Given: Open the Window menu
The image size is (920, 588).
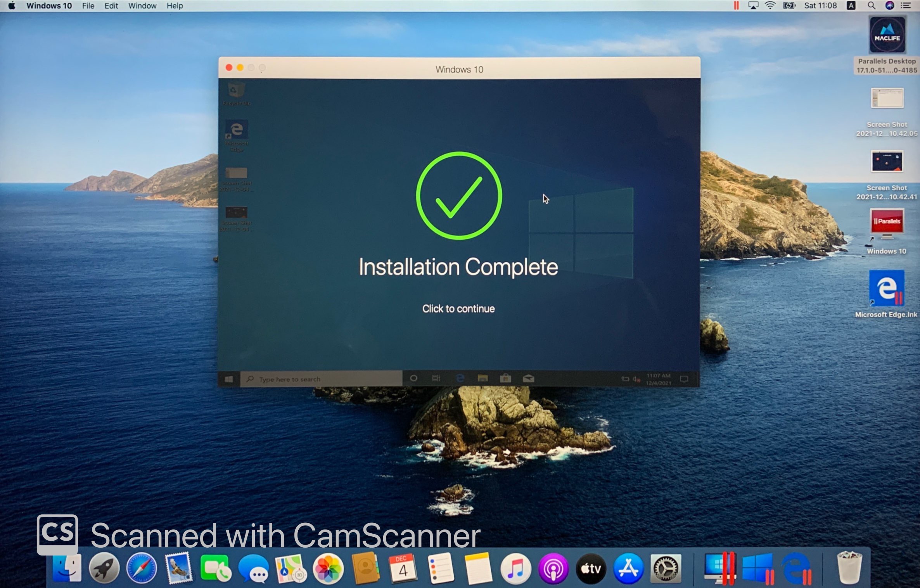Looking at the screenshot, I should click(x=142, y=6).
